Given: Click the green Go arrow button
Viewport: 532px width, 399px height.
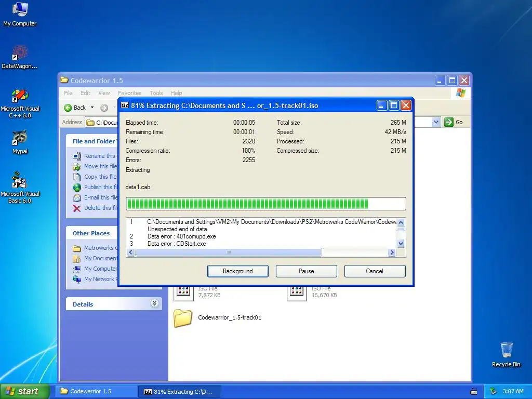Looking at the screenshot, I should 448,122.
